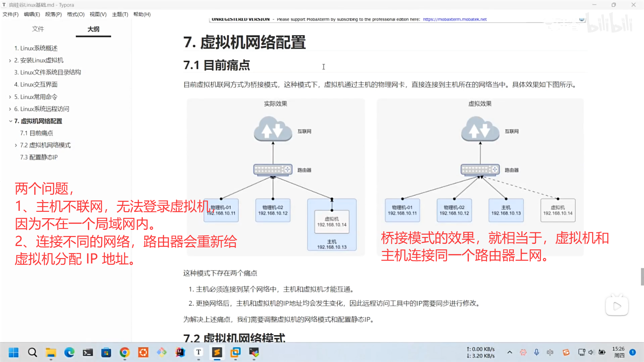Switch to the 文件 sidebar tab
644x362 pixels.
(x=38, y=29)
